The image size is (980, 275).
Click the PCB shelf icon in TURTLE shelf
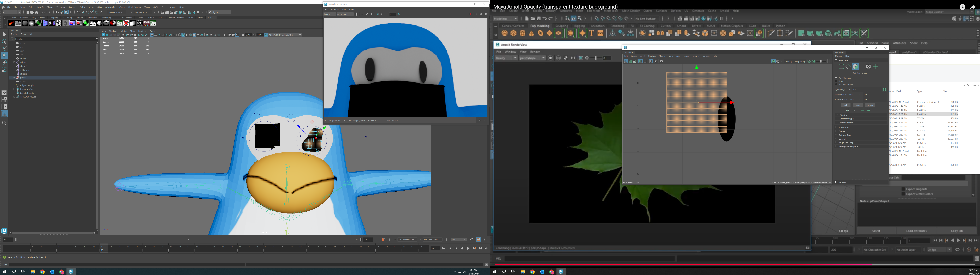[x=146, y=23]
